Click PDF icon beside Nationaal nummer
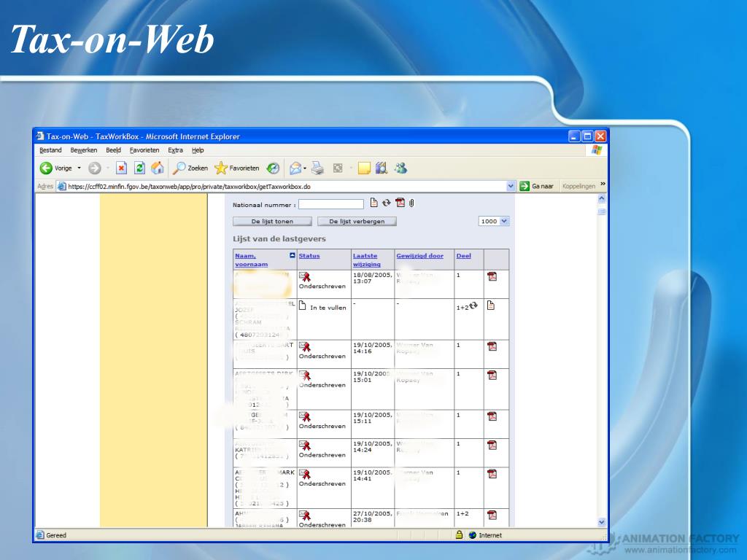 point(400,203)
